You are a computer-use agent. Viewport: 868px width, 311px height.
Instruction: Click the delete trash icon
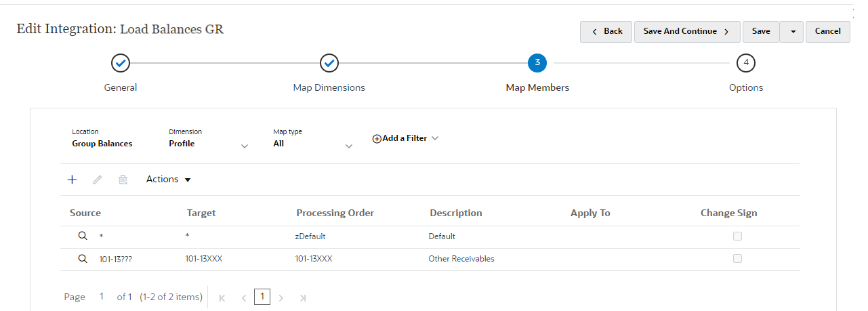(x=123, y=180)
